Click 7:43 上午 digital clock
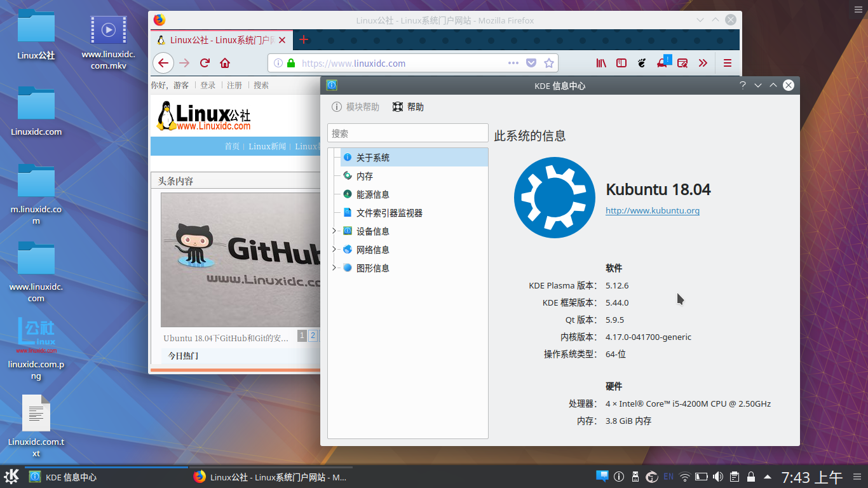 811,477
